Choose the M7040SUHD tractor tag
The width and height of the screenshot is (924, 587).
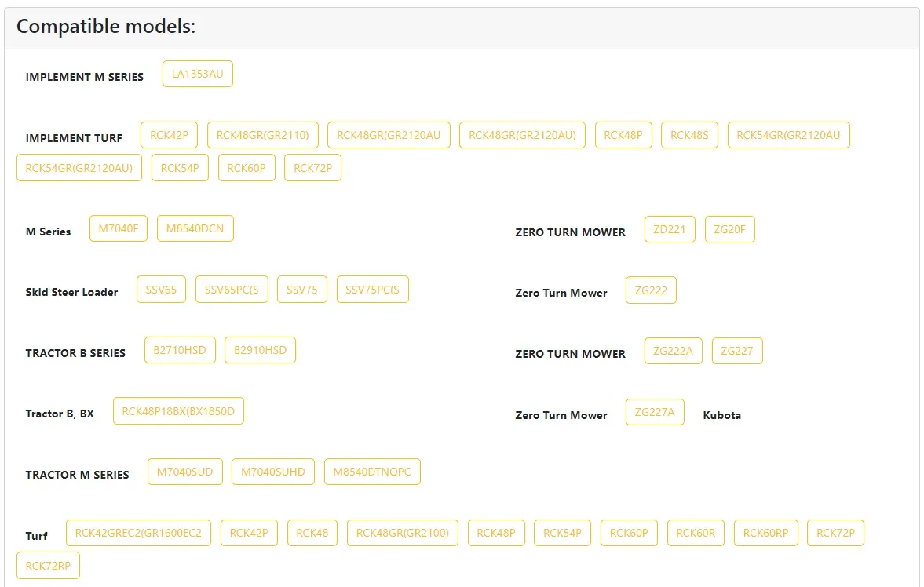(273, 472)
